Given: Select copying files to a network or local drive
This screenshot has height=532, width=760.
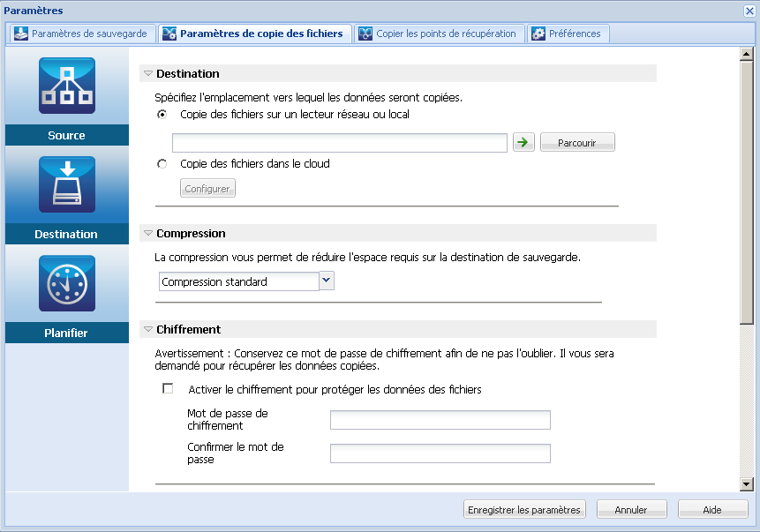Looking at the screenshot, I should tap(161, 115).
